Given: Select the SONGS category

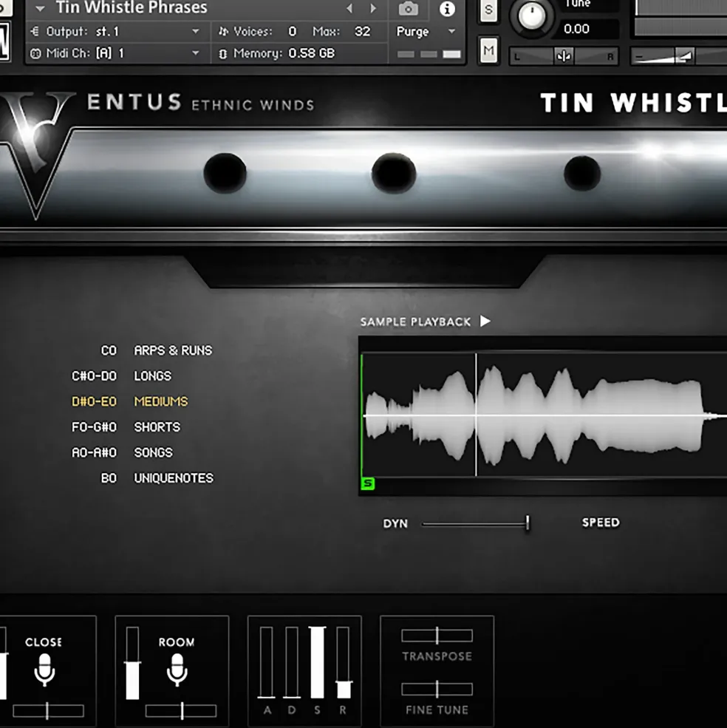Looking at the screenshot, I should pyautogui.click(x=153, y=452).
